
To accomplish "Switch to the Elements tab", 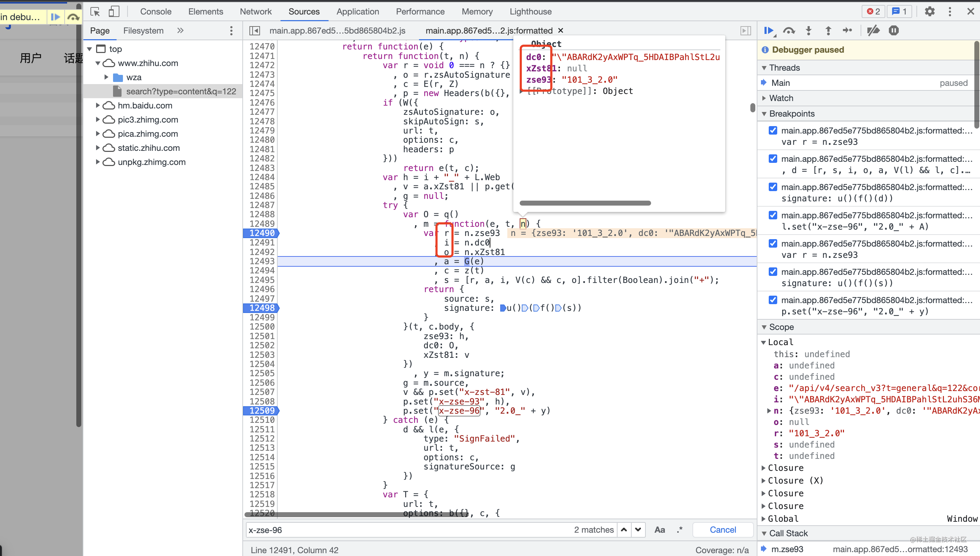I will [x=206, y=11].
